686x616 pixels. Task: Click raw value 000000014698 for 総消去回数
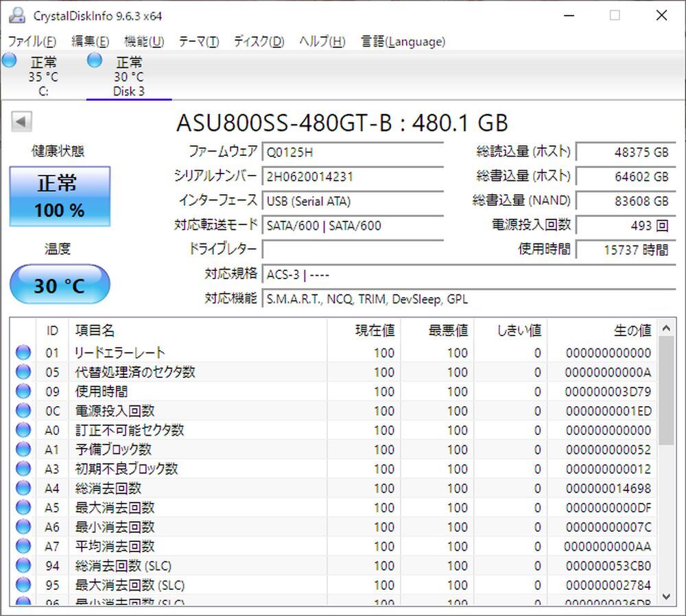[608, 488]
